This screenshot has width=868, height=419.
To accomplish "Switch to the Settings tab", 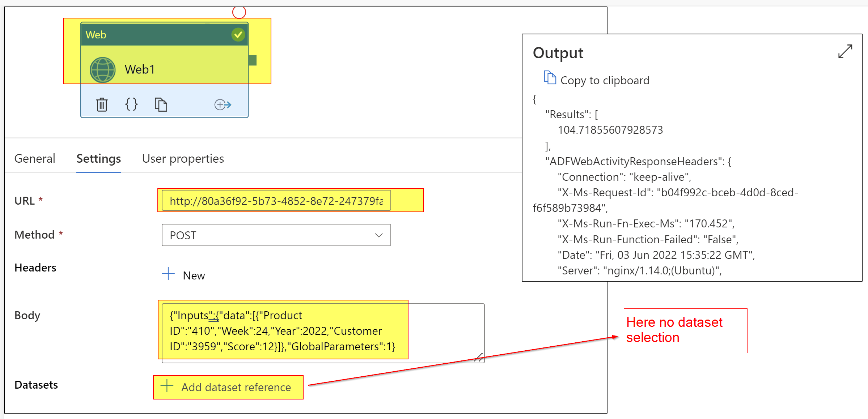I will pyautogui.click(x=99, y=159).
